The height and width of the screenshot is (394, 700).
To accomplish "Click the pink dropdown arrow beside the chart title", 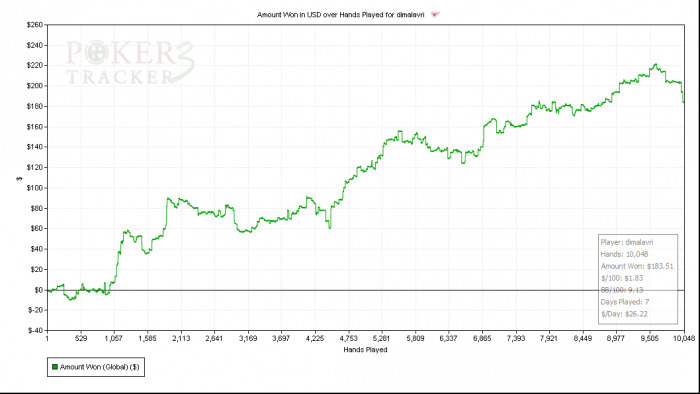I will point(435,14).
